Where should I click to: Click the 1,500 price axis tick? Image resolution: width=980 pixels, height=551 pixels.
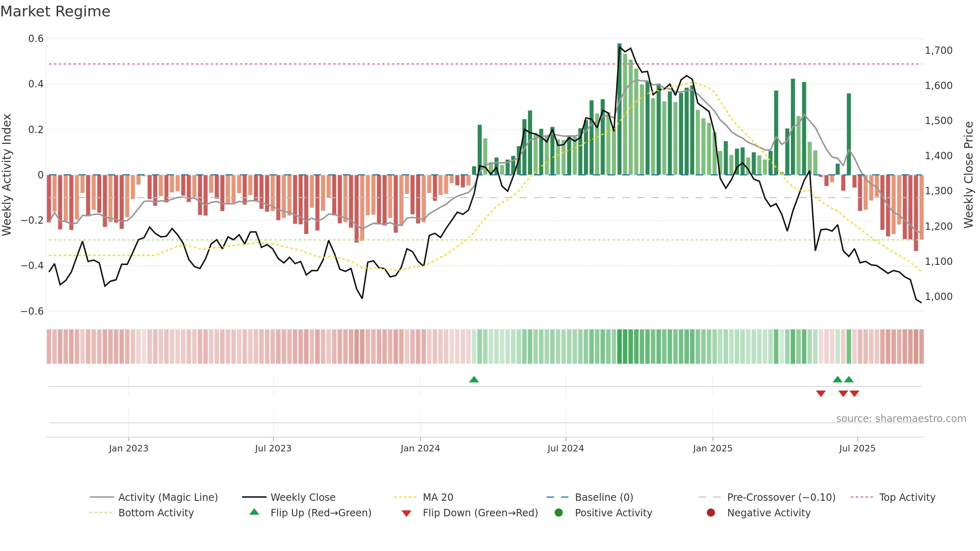point(938,121)
